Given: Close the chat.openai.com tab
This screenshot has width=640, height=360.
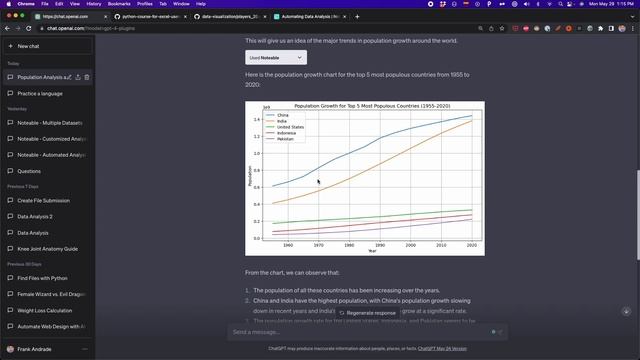Looking at the screenshot, I should [x=105, y=17].
